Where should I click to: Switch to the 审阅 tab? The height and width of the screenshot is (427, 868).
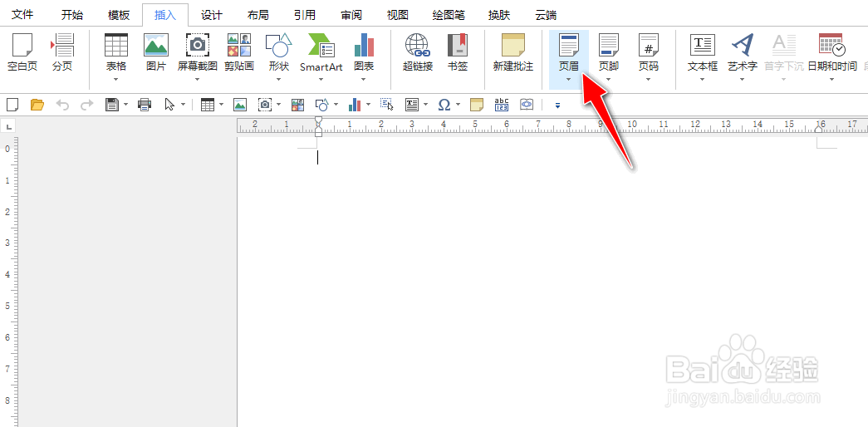pyautogui.click(x=351, y=15)
